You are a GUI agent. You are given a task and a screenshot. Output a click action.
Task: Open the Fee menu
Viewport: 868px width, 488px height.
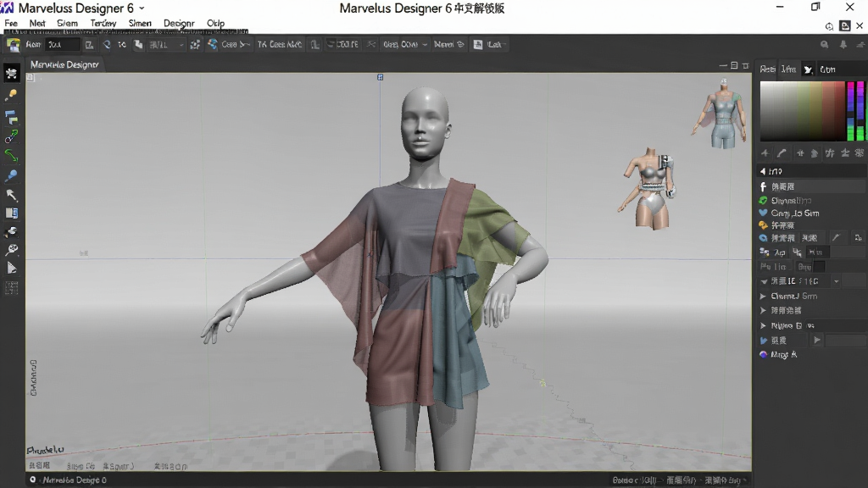(11, 23)
